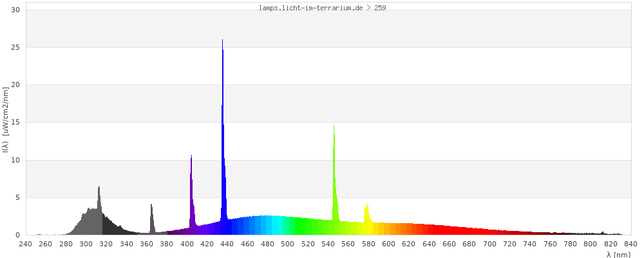This screenshot has width=644, height=258.
Task: Select the 680 x-axis tick label
Action: click(x=469, y=244)
